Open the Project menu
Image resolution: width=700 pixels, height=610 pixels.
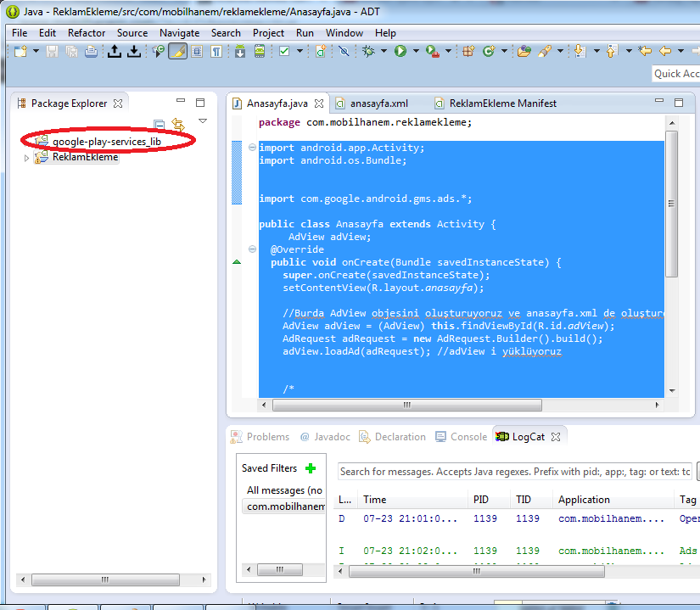tap(268, 33)
